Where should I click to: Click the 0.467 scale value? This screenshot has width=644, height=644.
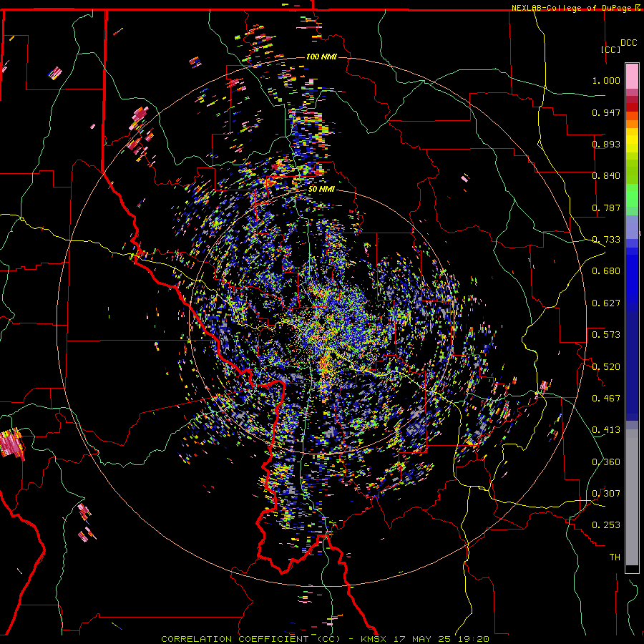[x=606, y=399]
